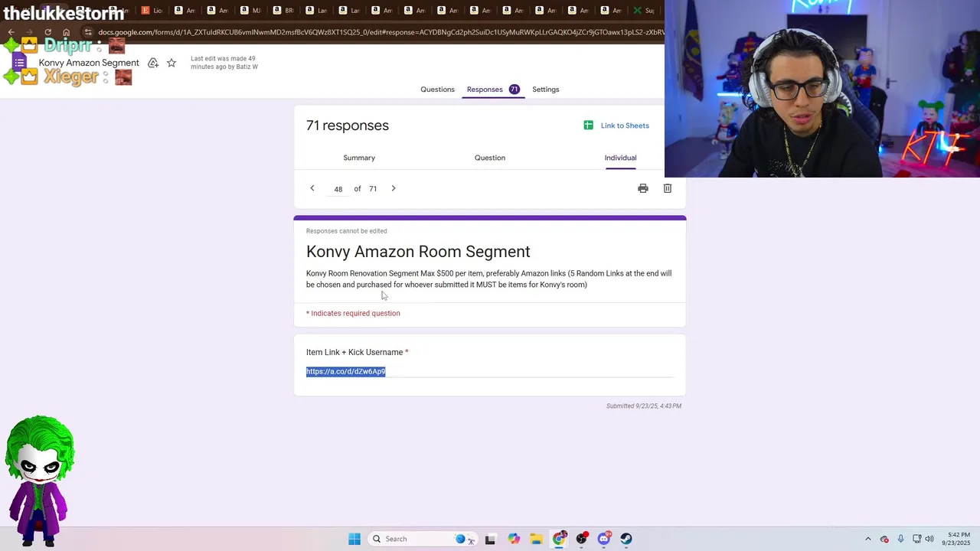Click the 71 responses heading
980x551 pixels.
[348, 126]
